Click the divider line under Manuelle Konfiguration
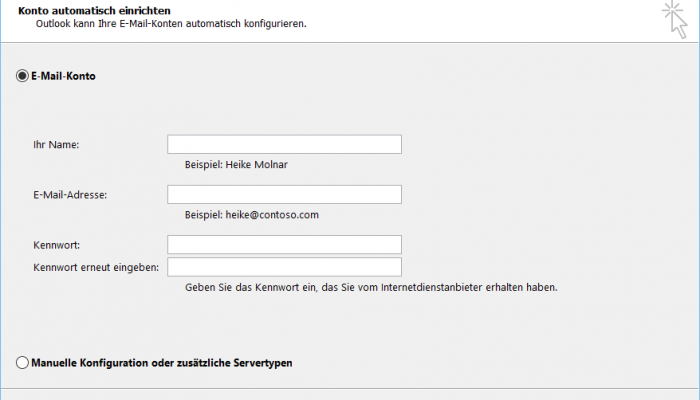 click(350, 388)
